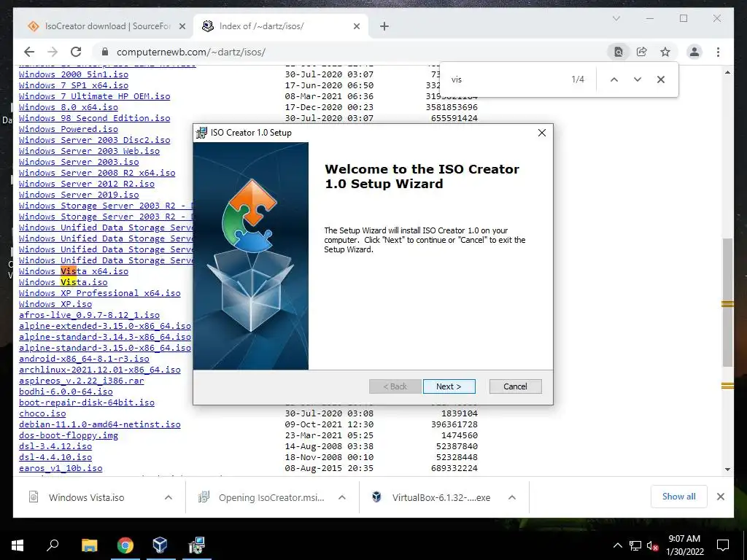
Task: Open the Windows Vista.iso download item
Action: [x=86, y=497]
